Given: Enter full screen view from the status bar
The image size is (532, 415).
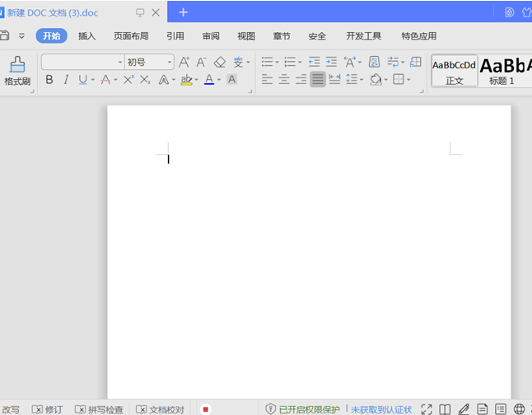Looking at the screenshot, I should point(427,409).
